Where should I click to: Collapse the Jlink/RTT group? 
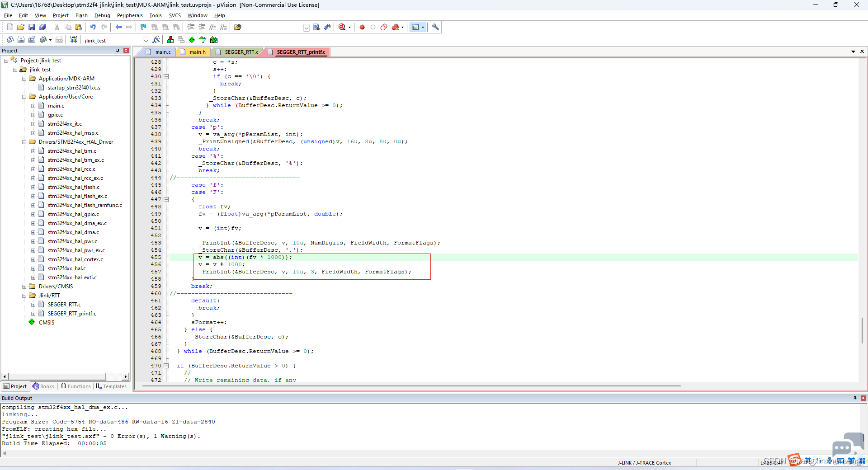(x=24, y=296)
